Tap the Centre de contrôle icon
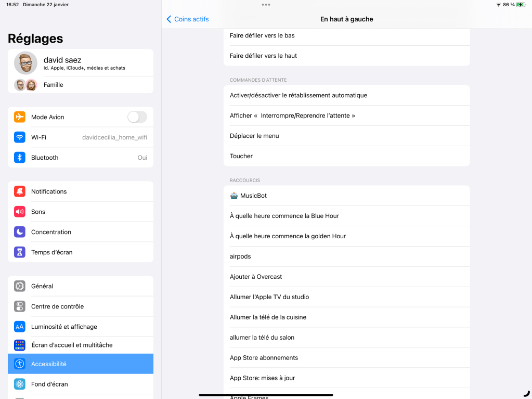The height and width of the screenshot is (399, 532). tap(20, 306)
